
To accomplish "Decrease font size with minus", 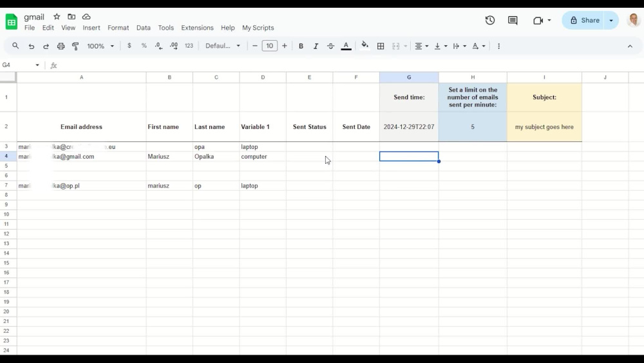I will [254, 46].
